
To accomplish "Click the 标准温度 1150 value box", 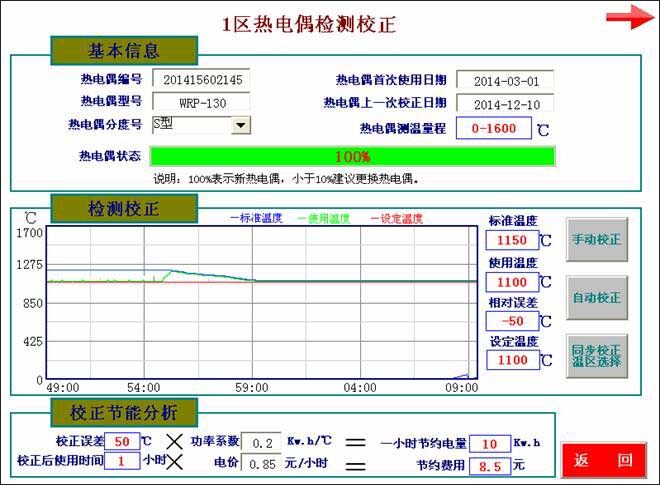I will [x=512, y=240].
